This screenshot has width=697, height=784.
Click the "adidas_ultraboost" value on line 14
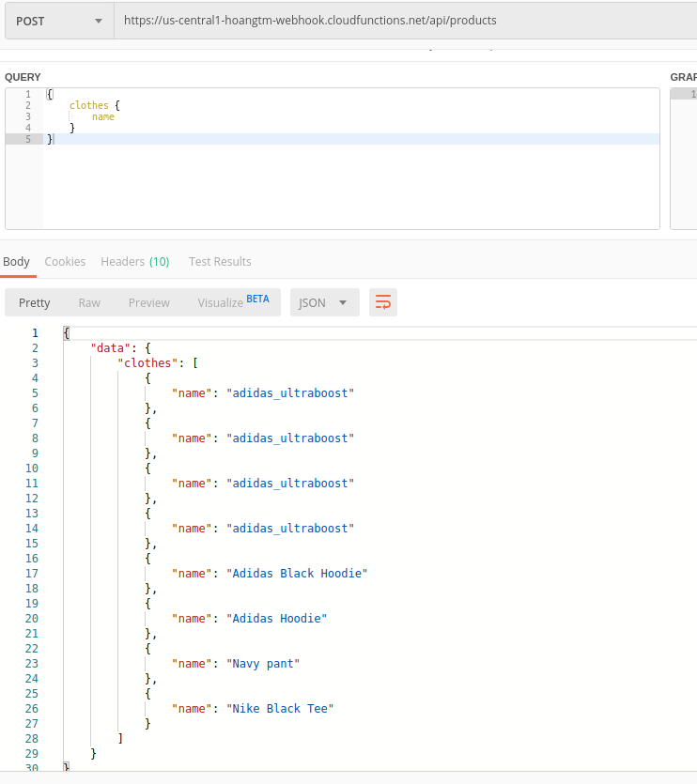pos(290,529)
